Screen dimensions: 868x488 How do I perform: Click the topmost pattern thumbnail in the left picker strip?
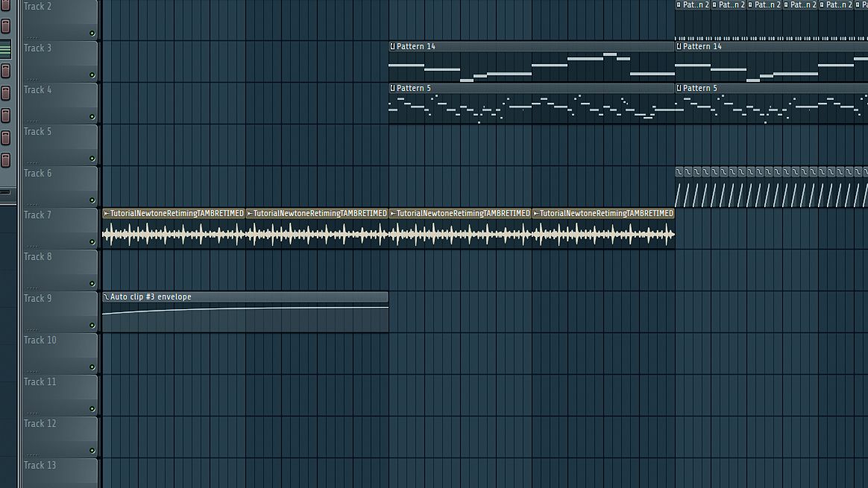6,7
